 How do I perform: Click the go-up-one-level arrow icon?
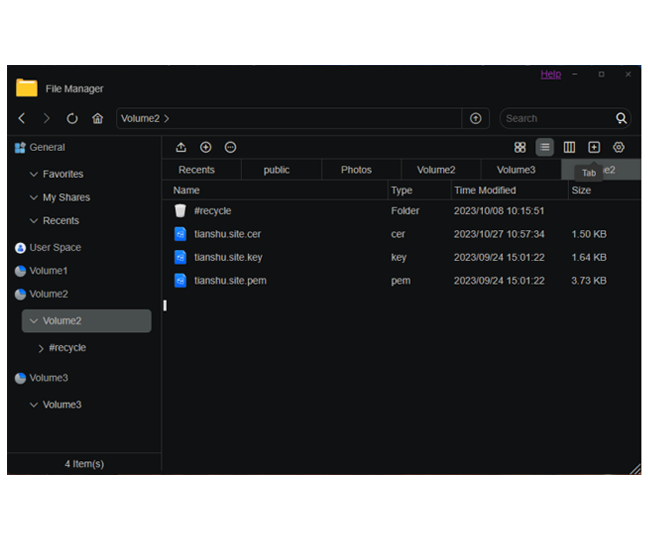(x=475, y=118)
